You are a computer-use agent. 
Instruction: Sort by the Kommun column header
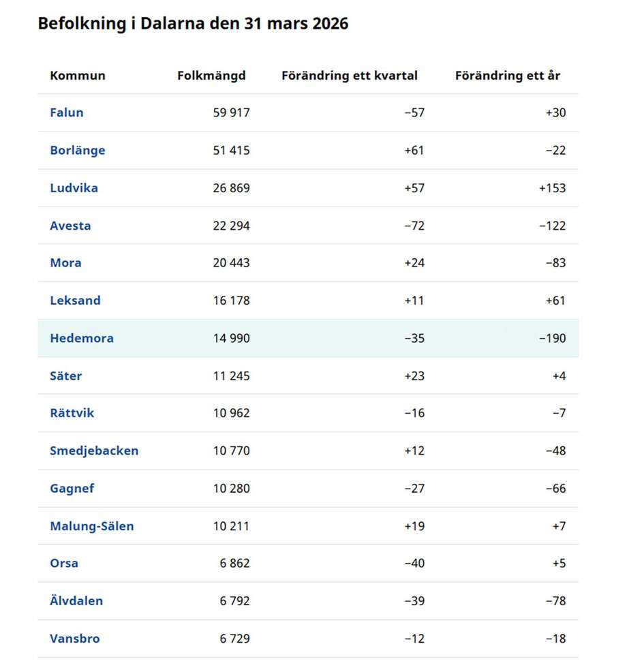(x=78, y=76)
